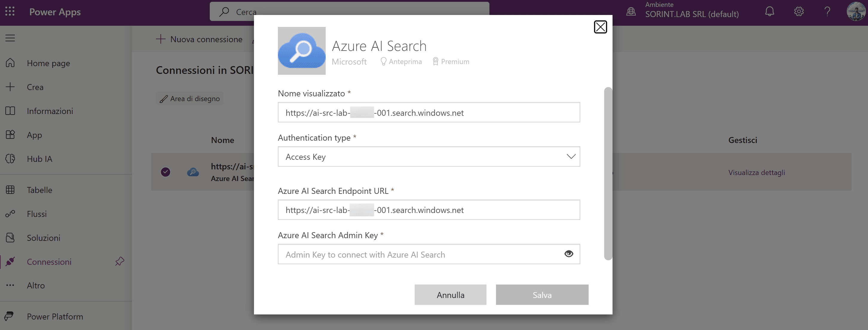Viewport: 868px width, 330px height.
Task: Open Altro in the sidebar
Action: click(36, 285)
